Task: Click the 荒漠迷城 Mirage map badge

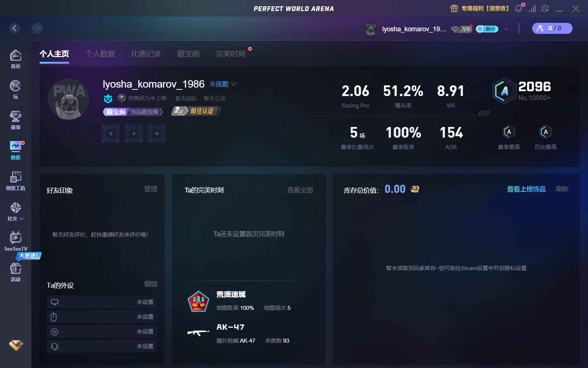Action: [x=198, y=301]
